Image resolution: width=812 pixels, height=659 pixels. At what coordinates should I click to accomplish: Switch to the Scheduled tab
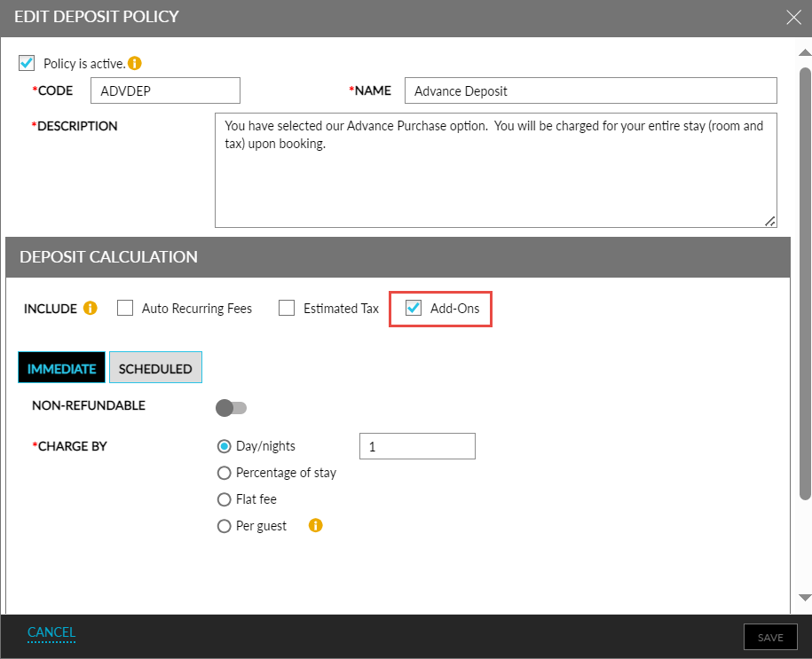[155, 368]
